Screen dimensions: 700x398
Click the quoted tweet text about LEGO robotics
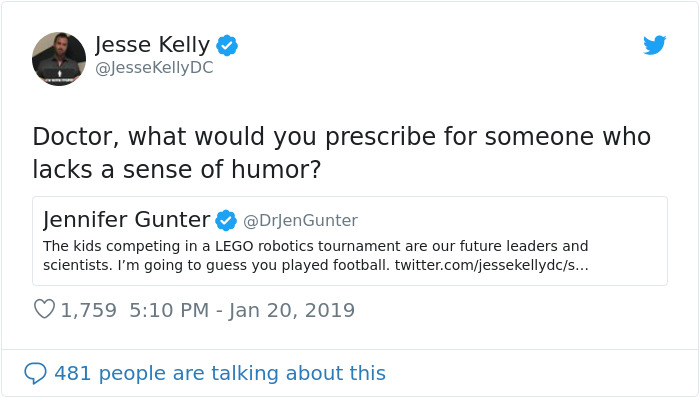pyautogui.click(x=316, y=255)
